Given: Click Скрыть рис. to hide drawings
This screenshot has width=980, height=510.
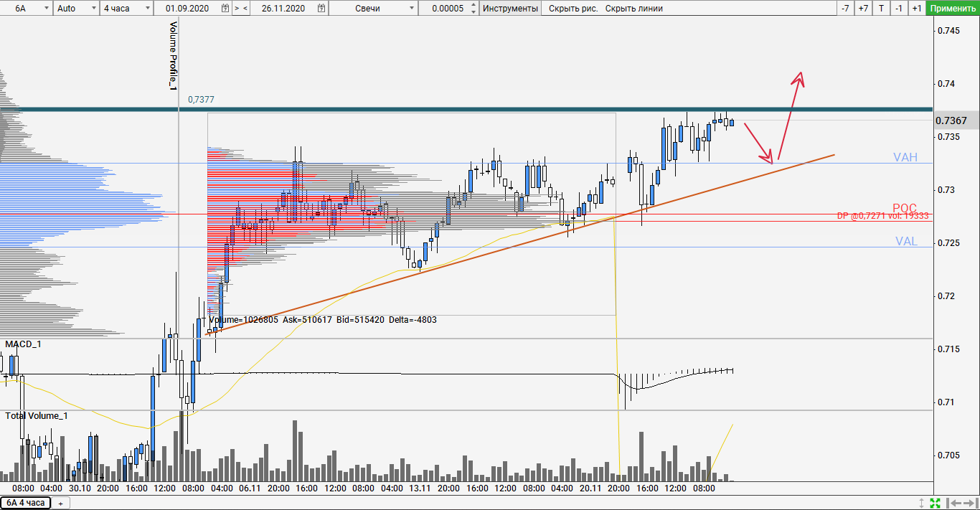Looking at the screenshot, I should (573, 9).
